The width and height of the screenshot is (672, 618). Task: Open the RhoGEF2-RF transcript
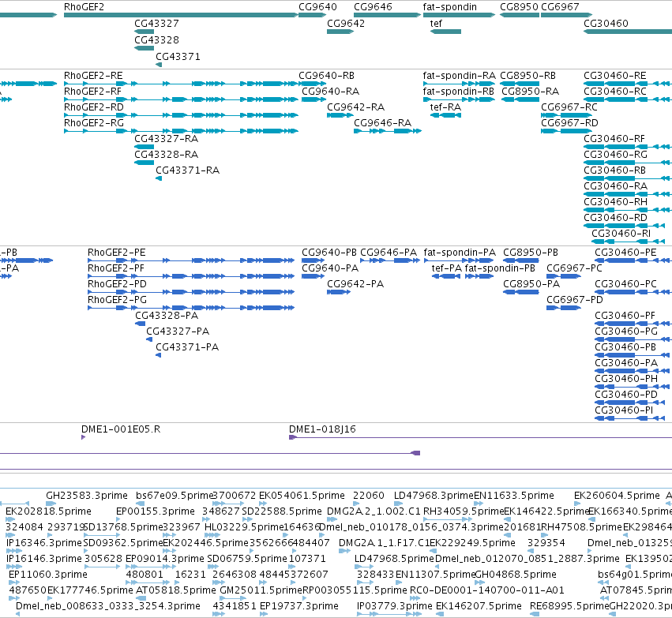coord(92,92)
